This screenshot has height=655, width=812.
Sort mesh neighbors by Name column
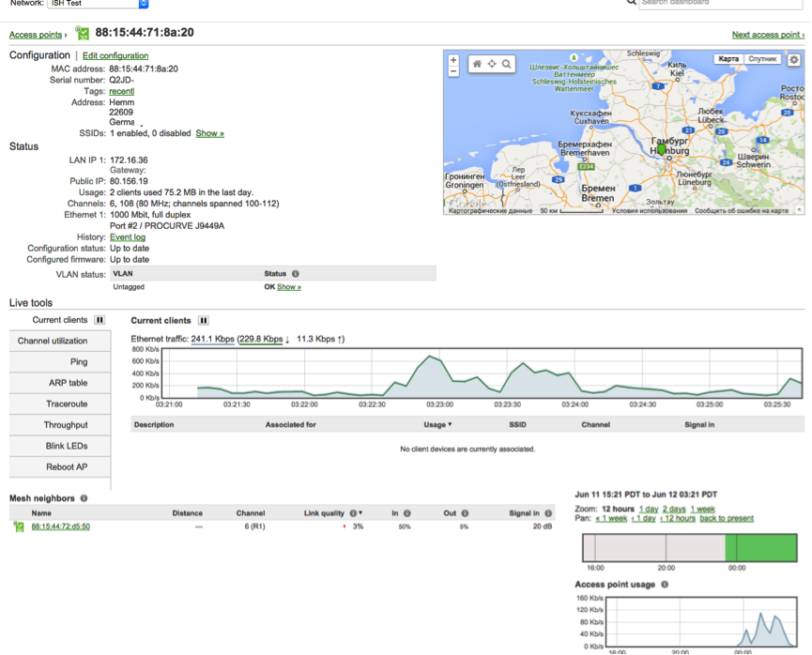point(41,513)
